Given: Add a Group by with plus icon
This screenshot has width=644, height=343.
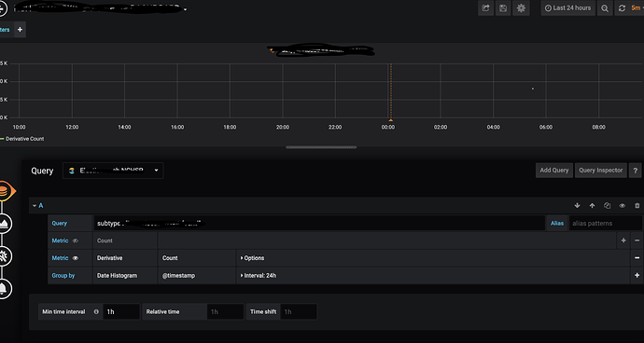Looking at the screenshot, I should click(637, 276).
